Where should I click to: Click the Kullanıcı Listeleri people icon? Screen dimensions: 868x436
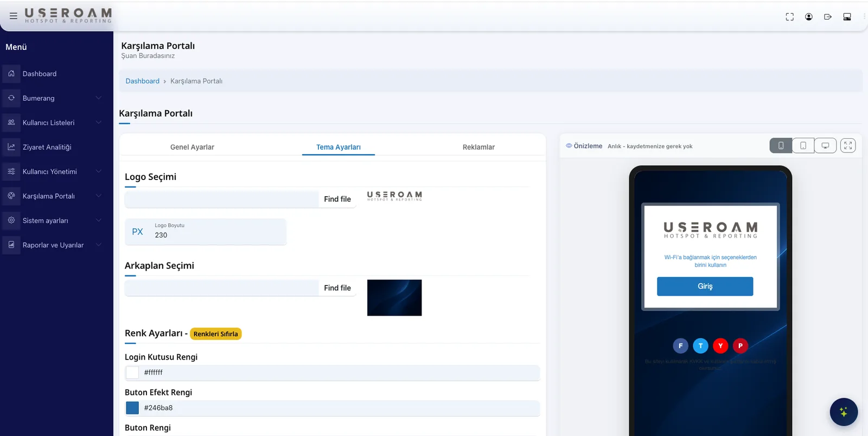click(11, 122)
